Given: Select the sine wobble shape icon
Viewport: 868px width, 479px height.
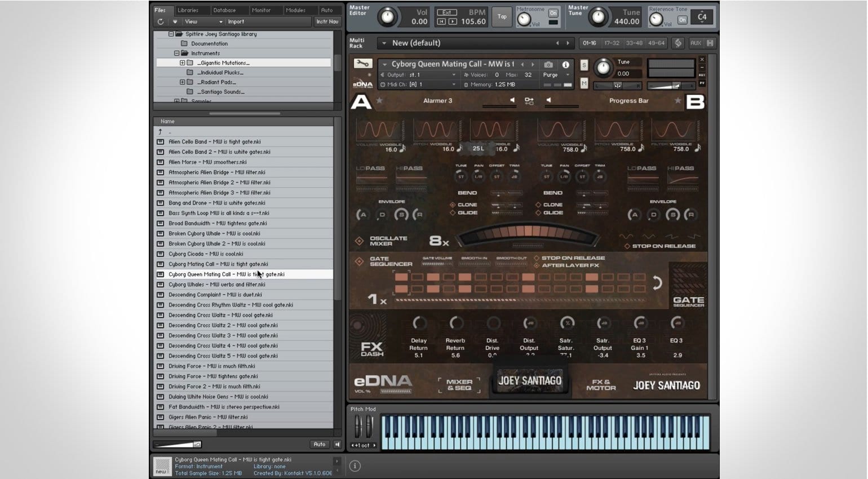Looking at the screenshot, I should [x=626, y=236].
